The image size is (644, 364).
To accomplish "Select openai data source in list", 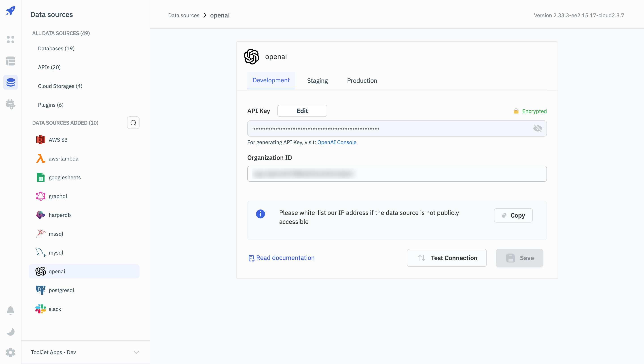I will (x=84, y=271).
